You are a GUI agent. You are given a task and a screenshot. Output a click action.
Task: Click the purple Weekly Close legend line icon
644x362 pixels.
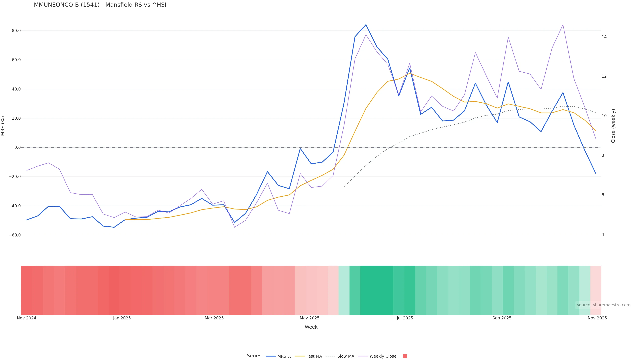[363, 356]
